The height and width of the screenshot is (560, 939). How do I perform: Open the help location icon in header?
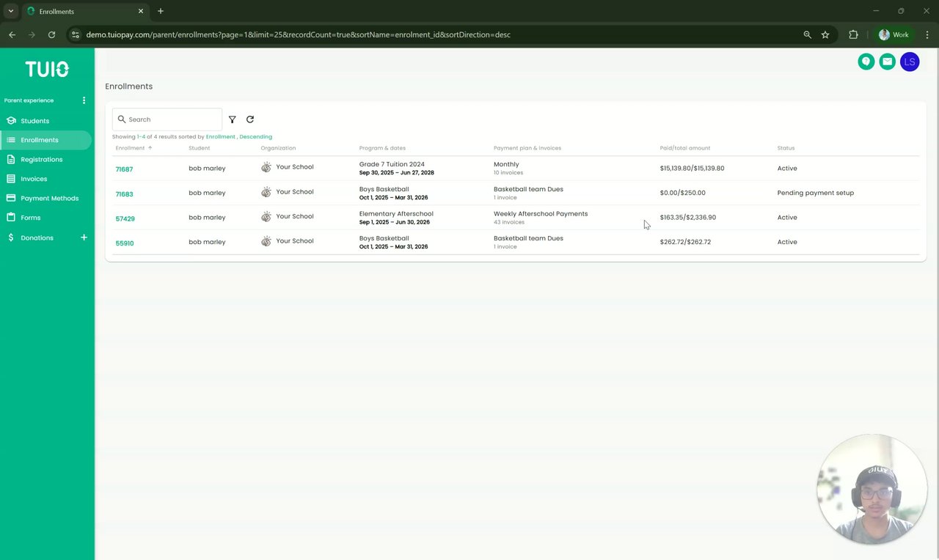click(x=866, y=62)
